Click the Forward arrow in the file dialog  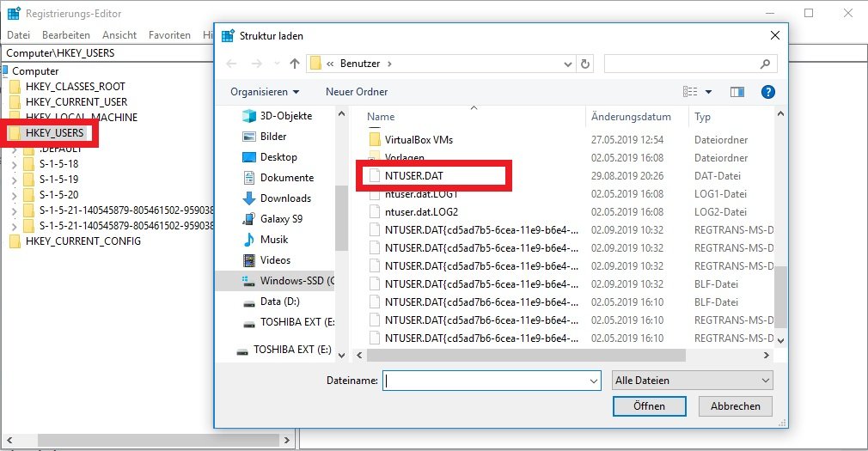click(257, 64)
